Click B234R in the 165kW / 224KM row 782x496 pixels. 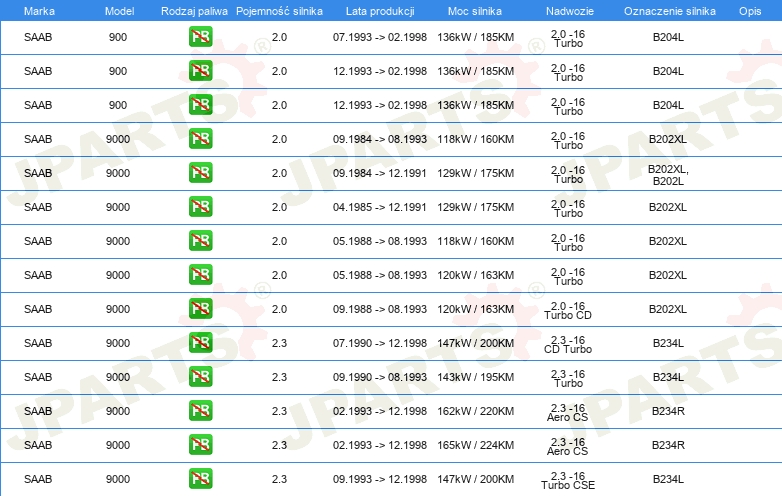click(668, 445)
